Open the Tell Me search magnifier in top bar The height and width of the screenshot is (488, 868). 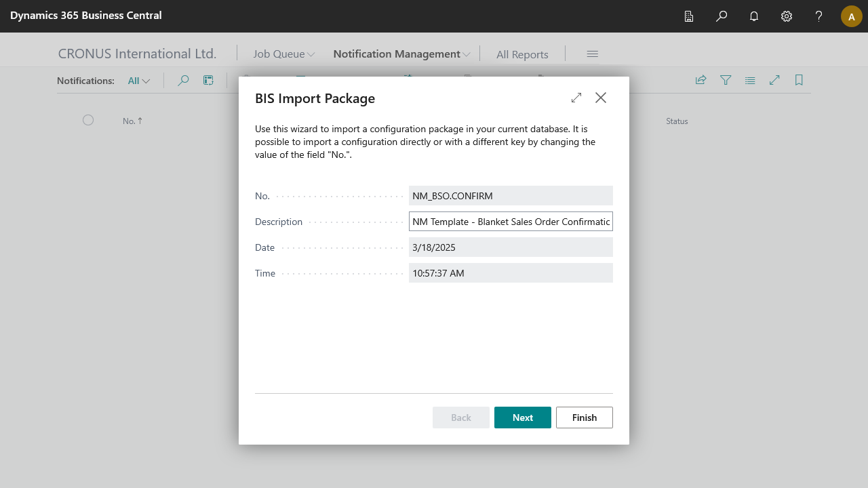click(722, 16)
